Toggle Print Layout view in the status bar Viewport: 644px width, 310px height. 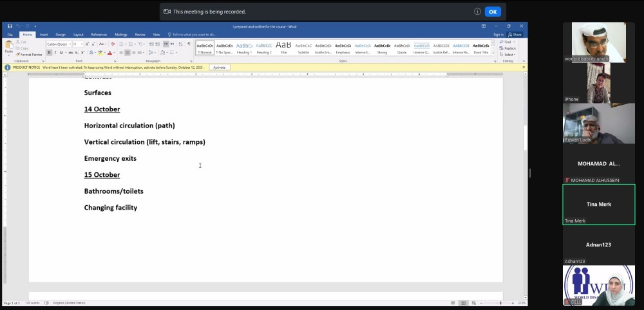[463, 303]
